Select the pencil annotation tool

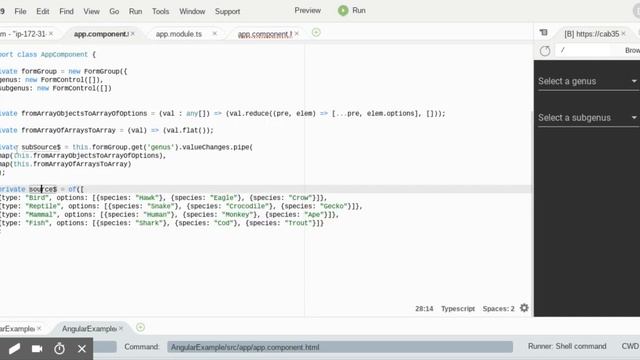(x=14, y=349)
